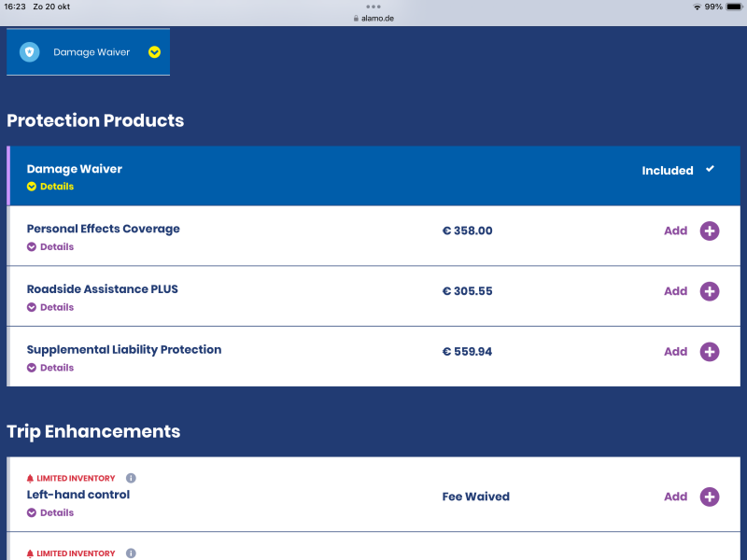Click plus icon for Roadside Assistance PLUS
The width and height of the screenshot is (747, 560).
tap(710, 291)
